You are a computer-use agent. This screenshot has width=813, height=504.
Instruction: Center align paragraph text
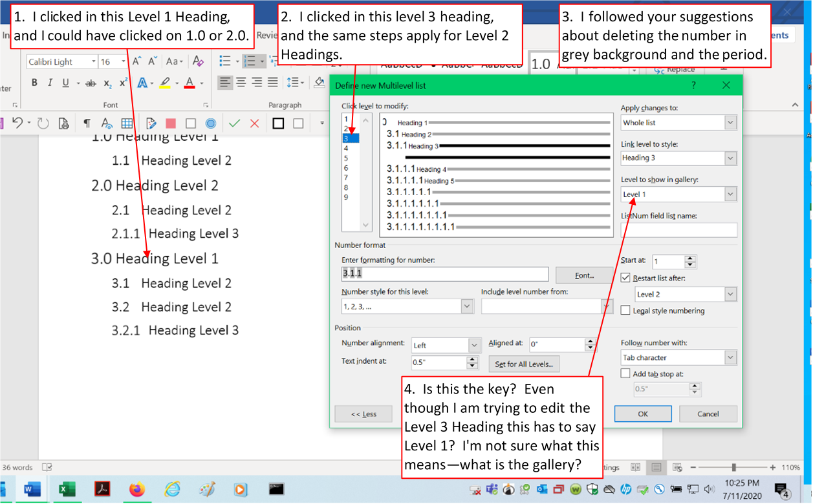241,83
